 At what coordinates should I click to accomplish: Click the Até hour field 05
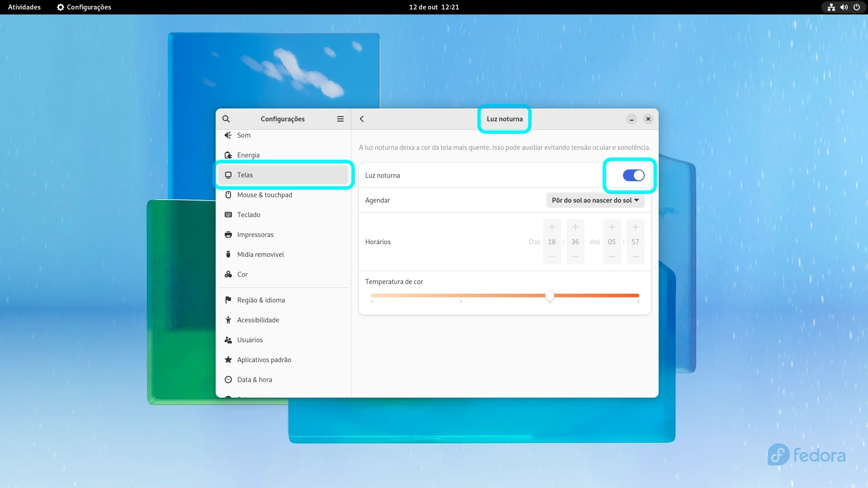(612, 242)
